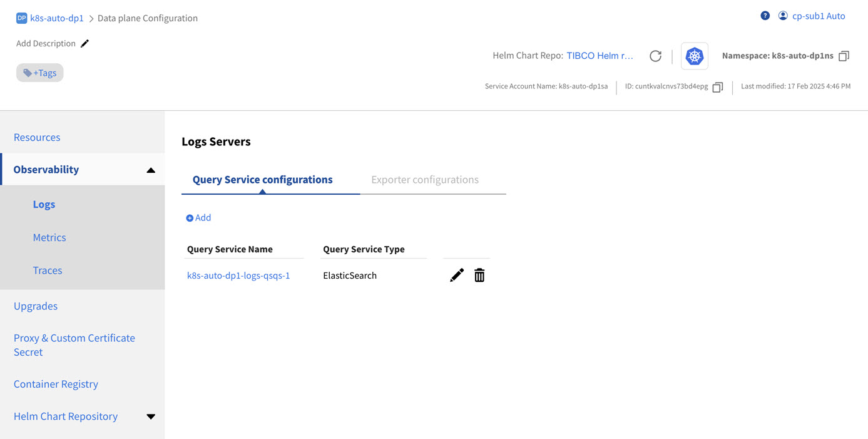The image size is (868, 439).
Task: Collapse the Observability section
Action: pyautogui.click(x=151, y=170)
